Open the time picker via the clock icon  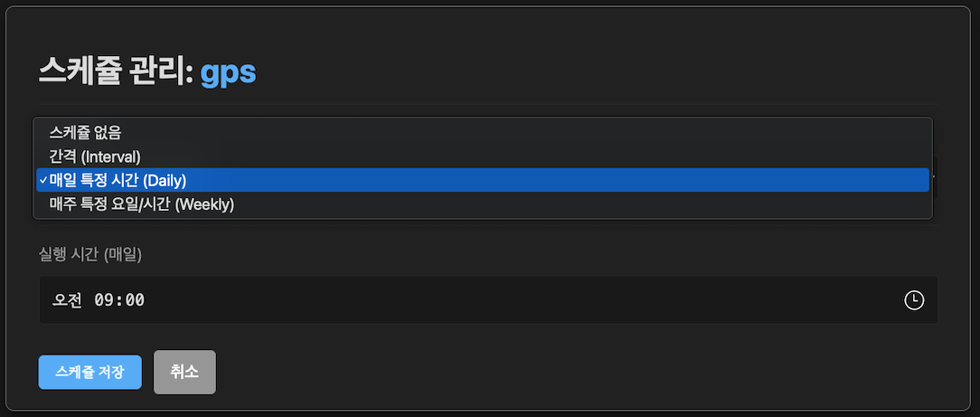coord(914,300)
